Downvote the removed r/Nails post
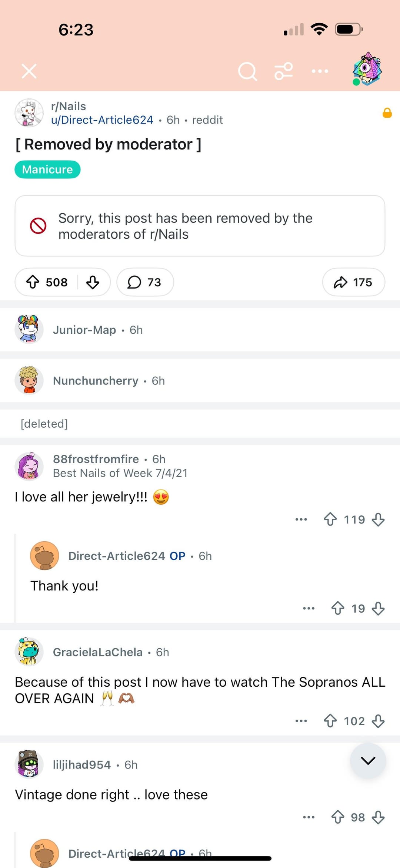The height and width of the screenshot is (868, 400). click(93, 282)
